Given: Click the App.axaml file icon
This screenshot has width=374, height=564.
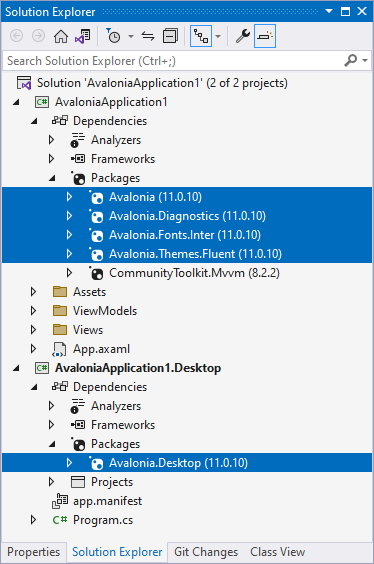Looking at the screenshot, I should (x=59, y=349).
